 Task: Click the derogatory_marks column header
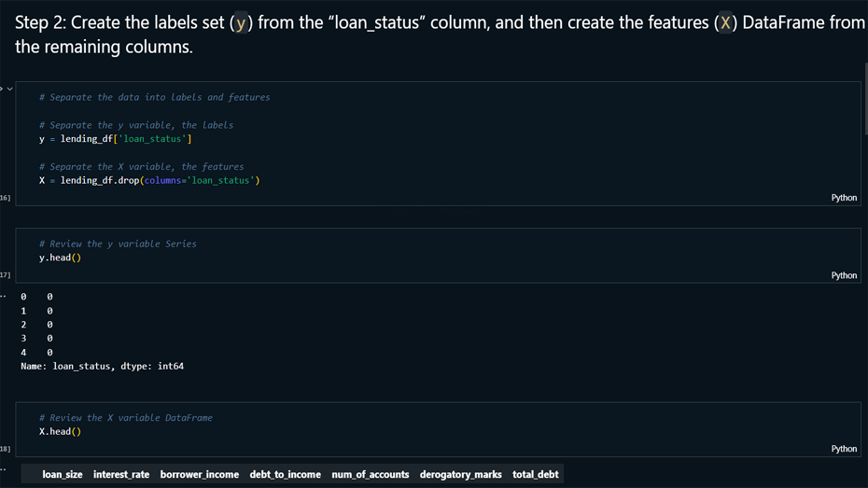tap(460, 474)
